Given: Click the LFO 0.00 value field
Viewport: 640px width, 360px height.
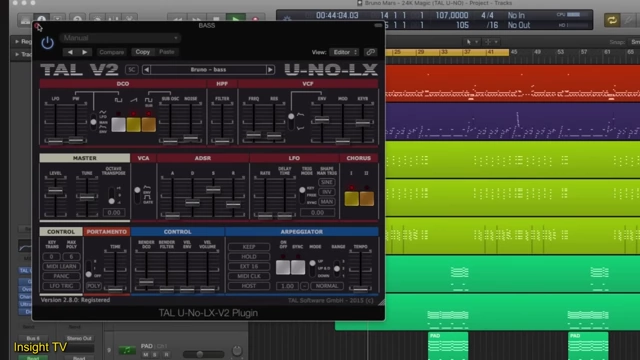Looking at the screenshot, I should [317, 213].
